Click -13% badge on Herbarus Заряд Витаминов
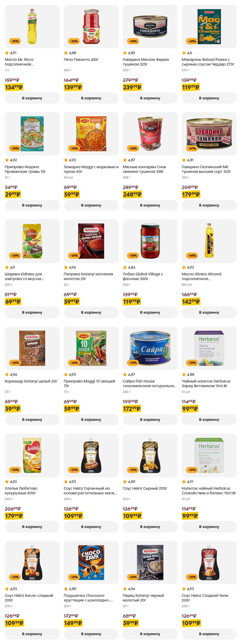 click(x=192, y=362)
